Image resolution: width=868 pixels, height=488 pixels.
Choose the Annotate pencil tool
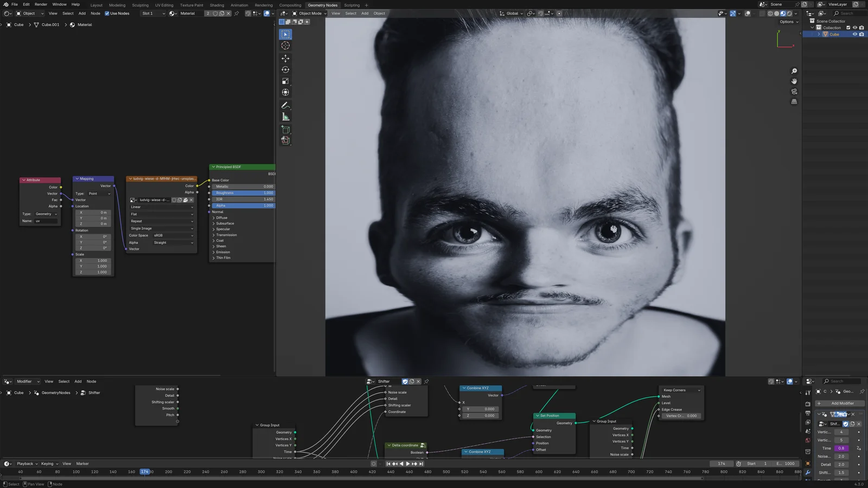[x=285, y=106]
